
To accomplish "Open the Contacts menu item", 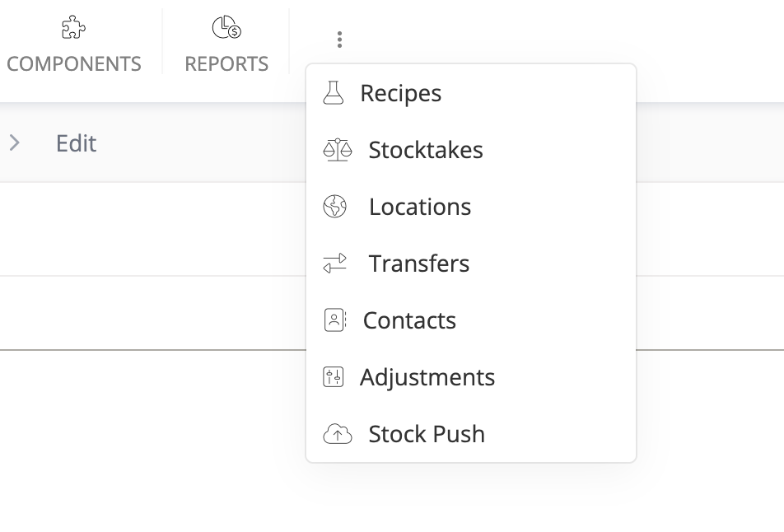I will (x=409, y=320).
